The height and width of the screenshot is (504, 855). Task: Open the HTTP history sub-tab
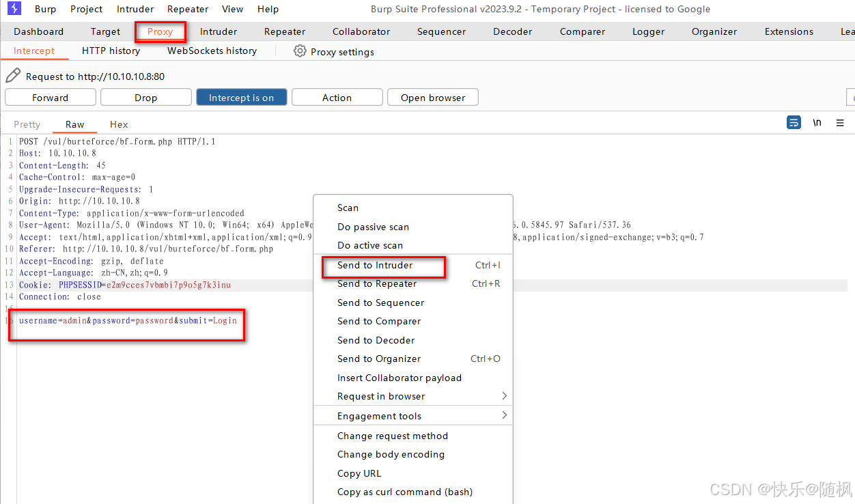pos(111,51)
